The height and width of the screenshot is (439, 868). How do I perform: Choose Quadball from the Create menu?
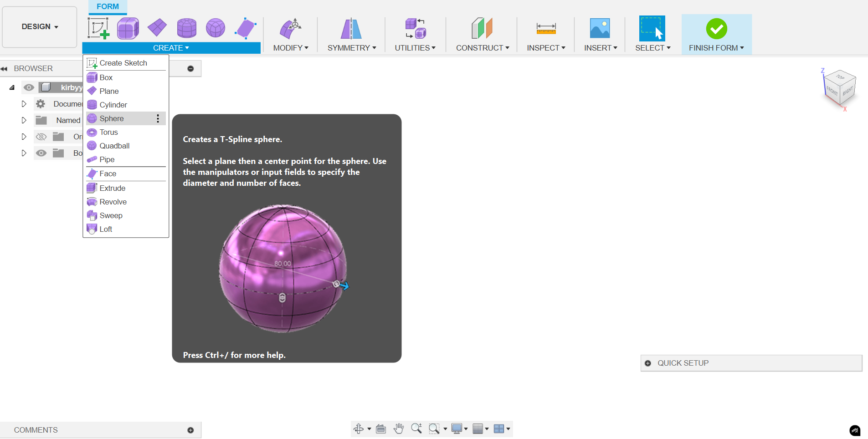[x=126, y=146]
